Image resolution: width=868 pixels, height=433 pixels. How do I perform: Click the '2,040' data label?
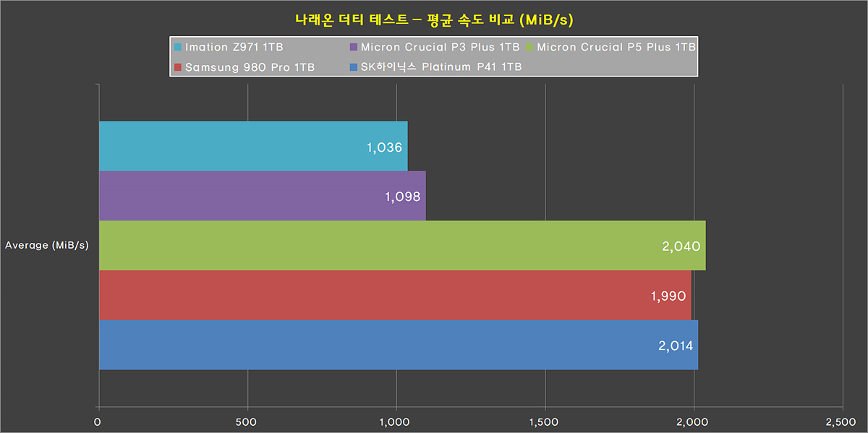coord(681,246)
